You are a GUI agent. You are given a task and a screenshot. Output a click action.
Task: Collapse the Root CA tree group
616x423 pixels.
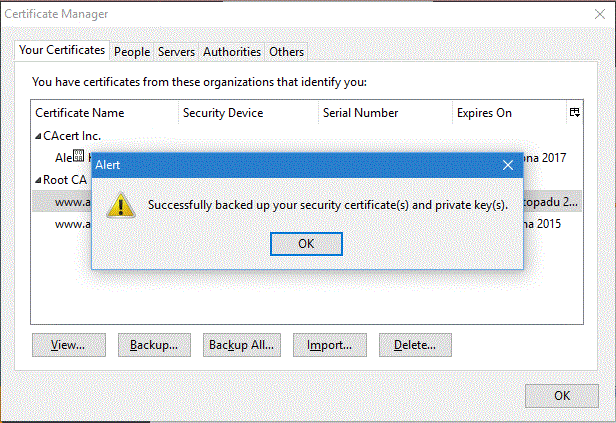[39, 180]
